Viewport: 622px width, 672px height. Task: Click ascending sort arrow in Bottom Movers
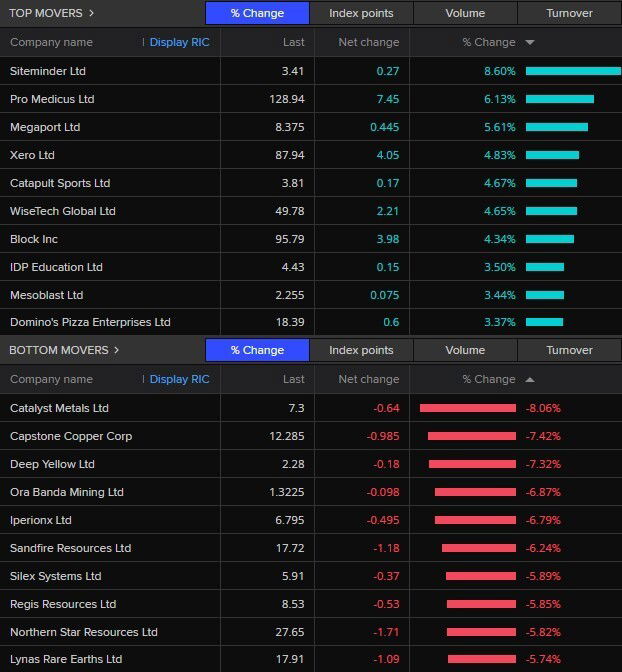click(x=529, y=379)
